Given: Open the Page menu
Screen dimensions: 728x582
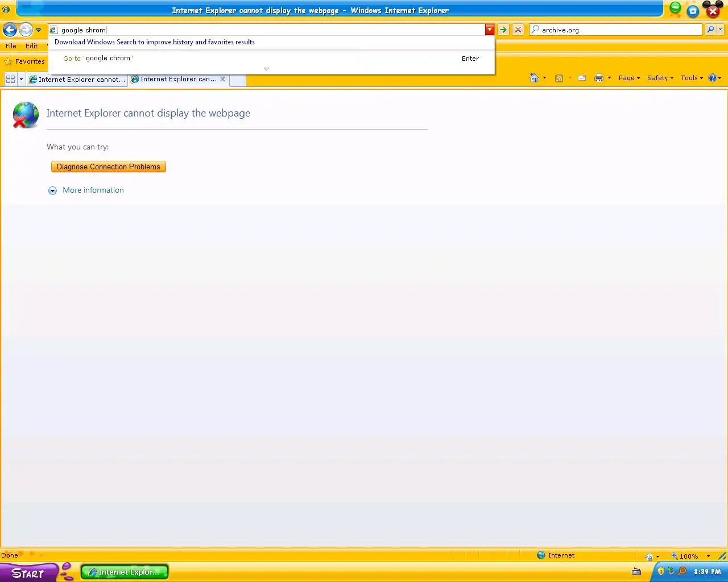Looking at the screenshot, I should [629, 78].
